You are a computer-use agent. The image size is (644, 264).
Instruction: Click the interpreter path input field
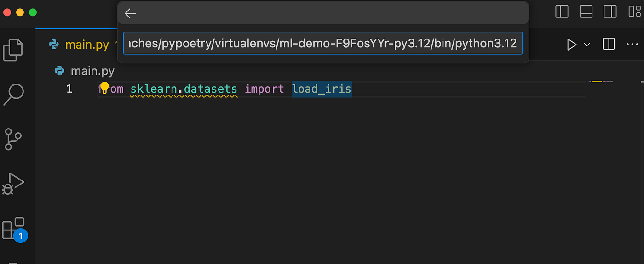[323, 43]
